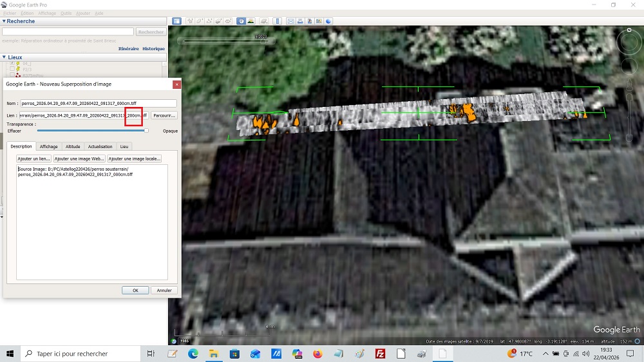Uncheck the 04_j place checkbox
Screen dimensions: 644x362
(11, 64)
